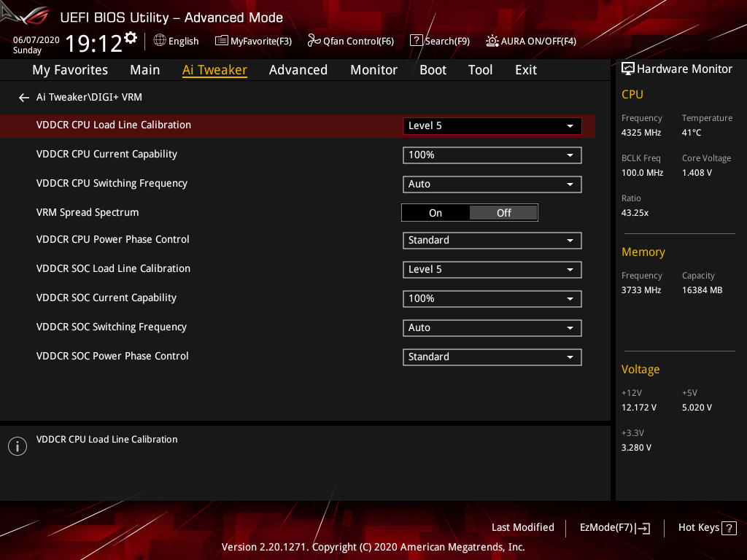This screenshot has width=747, height=560.
Task: Click the Last Modified button
Action: click(x=522, y=528)
